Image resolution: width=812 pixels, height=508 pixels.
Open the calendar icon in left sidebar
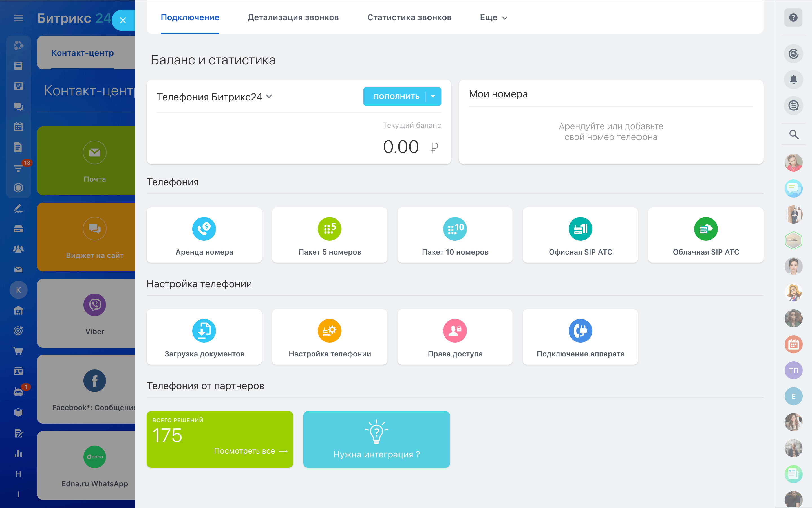(x=18, y=127)
